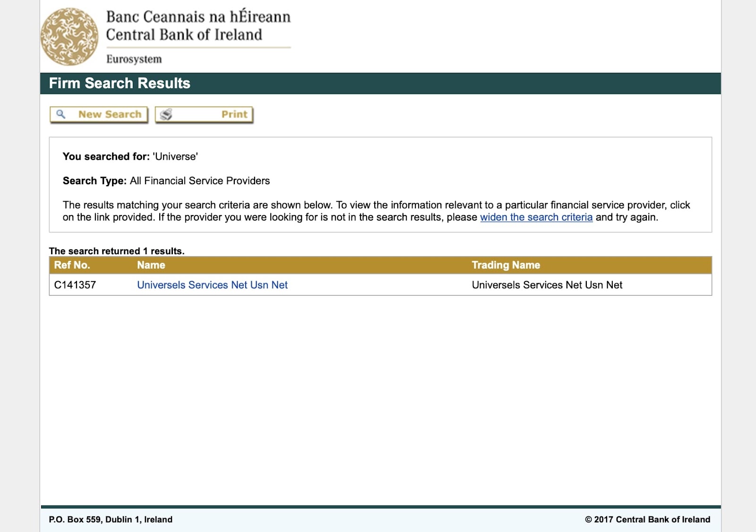The width and height of the screenshot is (756, 532).
Task: Click the Ref No. column header
Action: (x=72, y=265)
